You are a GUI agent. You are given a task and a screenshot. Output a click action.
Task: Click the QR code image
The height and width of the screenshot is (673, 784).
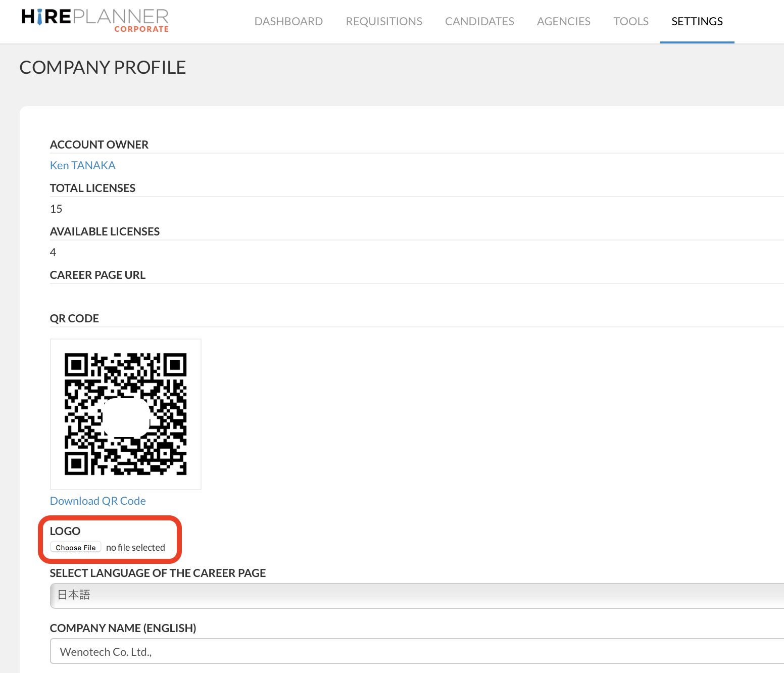[x=126, y=414]
